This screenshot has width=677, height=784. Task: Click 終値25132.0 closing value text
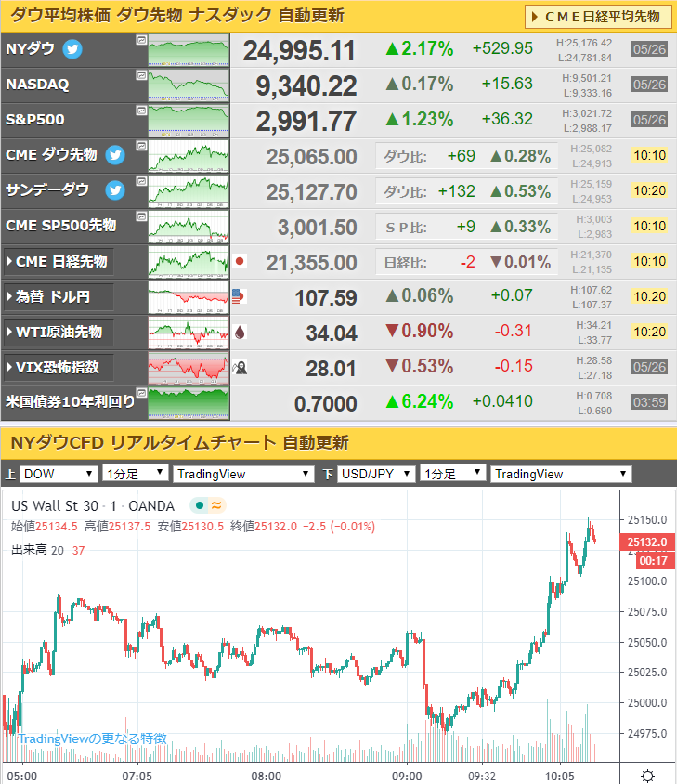264,527
